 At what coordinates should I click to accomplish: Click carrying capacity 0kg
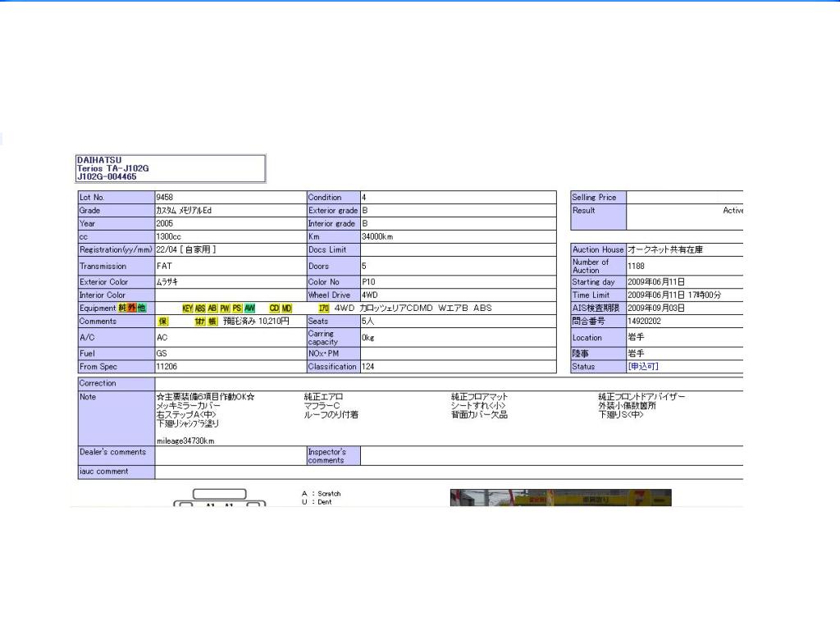(x=368, y=337)
